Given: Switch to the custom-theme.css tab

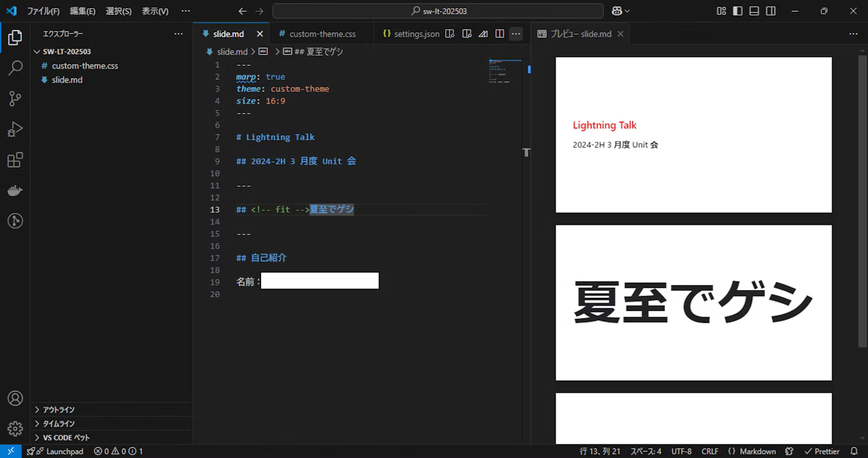Looking at the screenshot, I should (x=322, y=34).
